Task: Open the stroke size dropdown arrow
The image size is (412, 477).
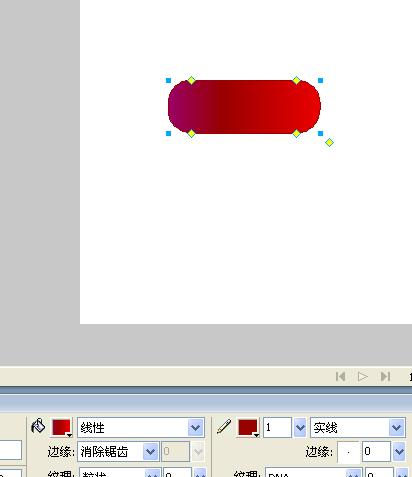Action: click(x=300, y=427)
